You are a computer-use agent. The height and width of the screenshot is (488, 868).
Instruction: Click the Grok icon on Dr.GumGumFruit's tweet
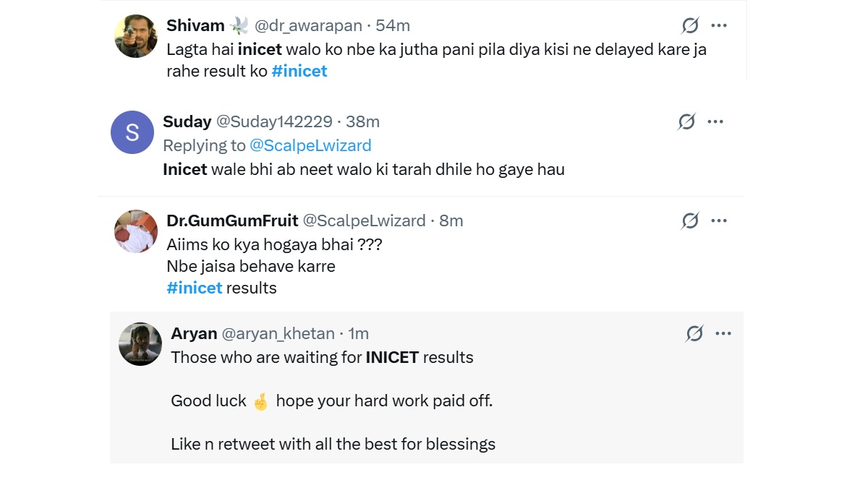pos(689,220)
